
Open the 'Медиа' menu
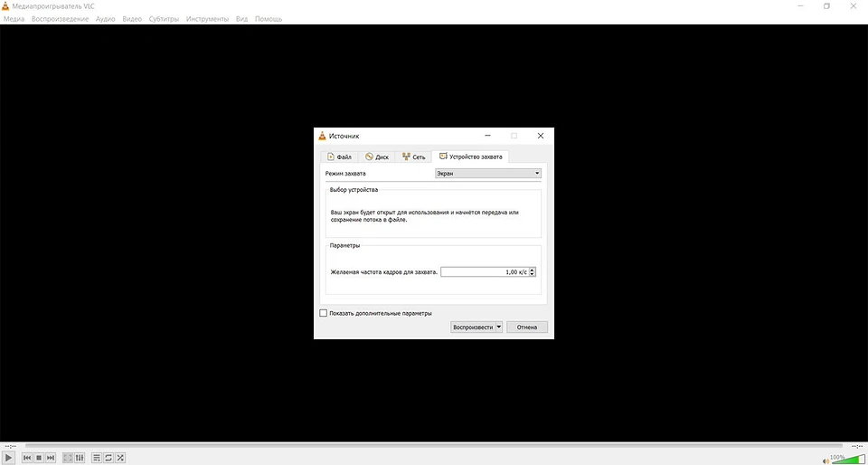click(14, 19)
